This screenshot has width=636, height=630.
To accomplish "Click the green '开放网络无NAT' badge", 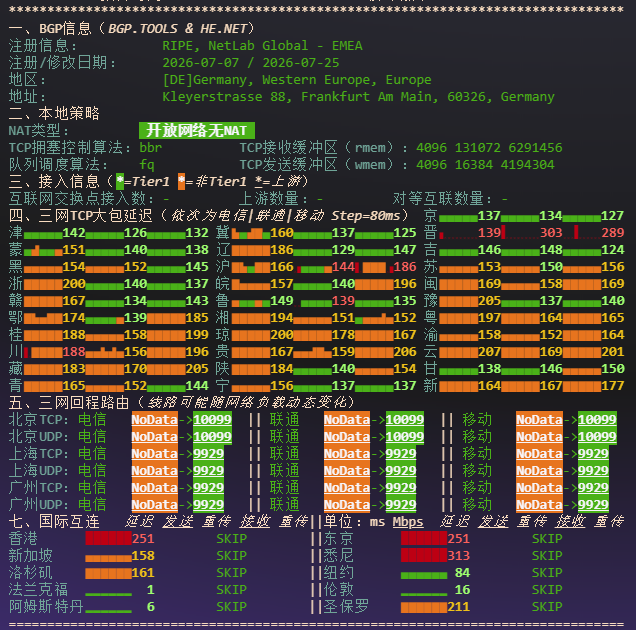I will tap(197, 131).
